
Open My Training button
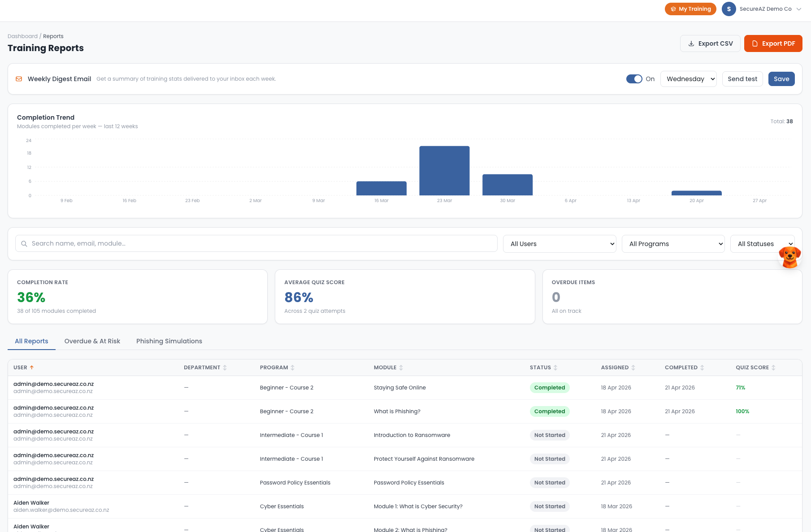(690, 9)
